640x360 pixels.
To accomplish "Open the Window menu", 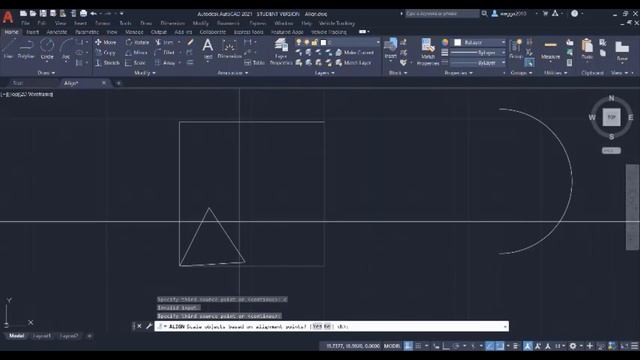I will pos(284,23).
